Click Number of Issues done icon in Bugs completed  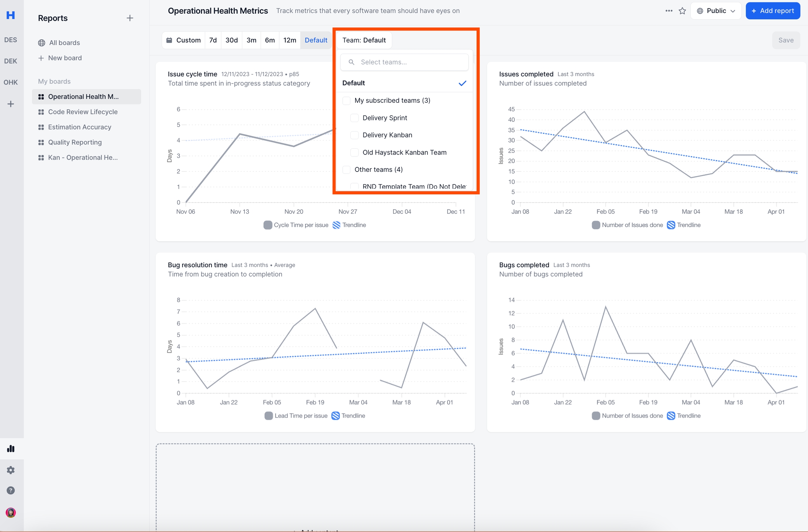(x=595, y=416)
